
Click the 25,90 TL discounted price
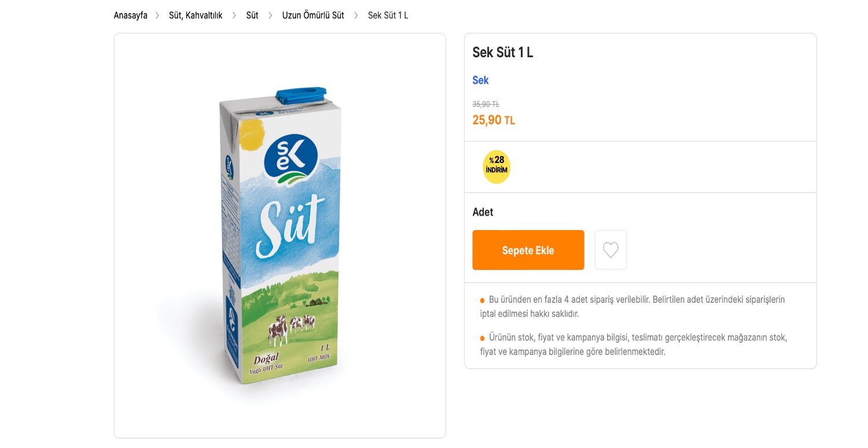493,120
